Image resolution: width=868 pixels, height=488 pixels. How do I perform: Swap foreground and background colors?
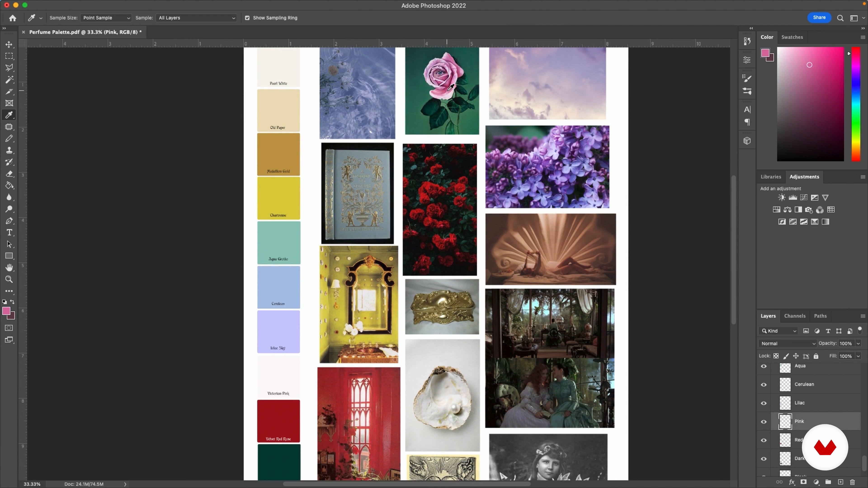tap(12, 302)
